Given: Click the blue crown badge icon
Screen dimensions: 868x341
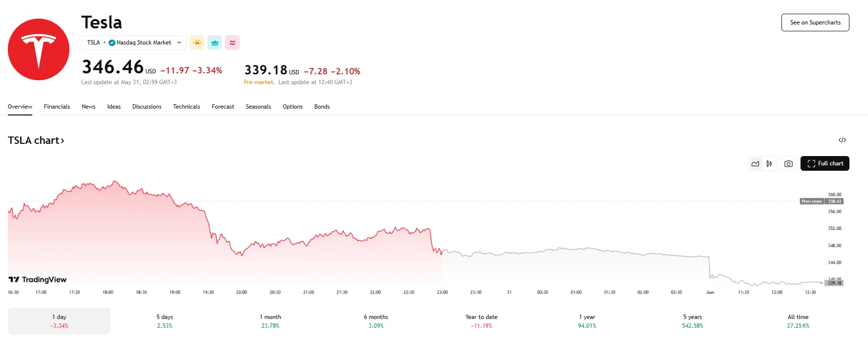Looking at the screenshot, I should pyautogui.click(x=215, y=43).
